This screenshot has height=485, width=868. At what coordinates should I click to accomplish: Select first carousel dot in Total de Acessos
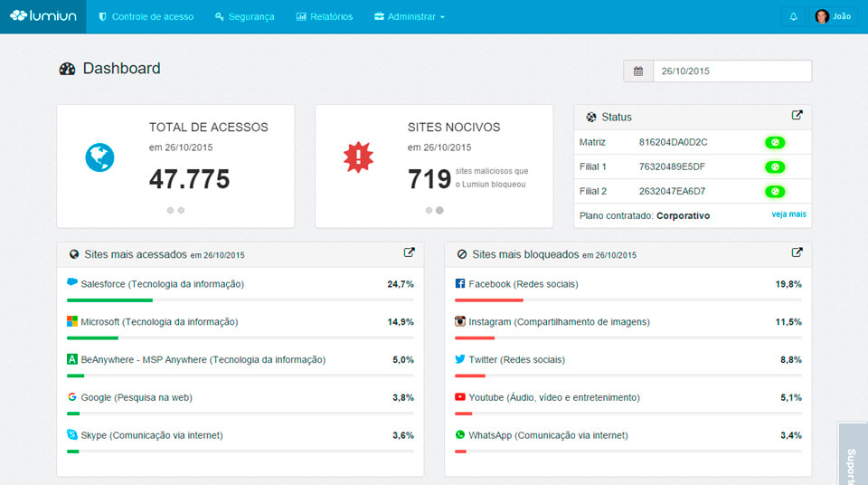click(171, 210)
